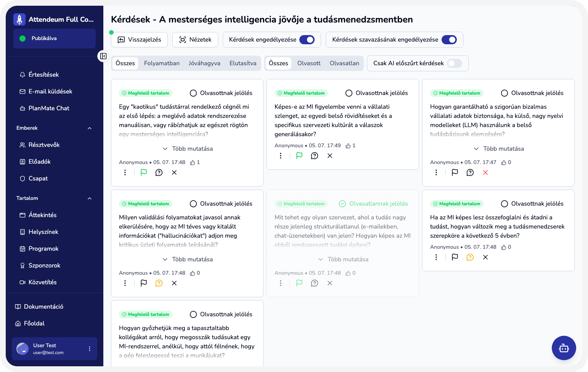Collapse the Tartalom sidebar section
The height and width of the screenshot is (372, 588).
[90, 198]
